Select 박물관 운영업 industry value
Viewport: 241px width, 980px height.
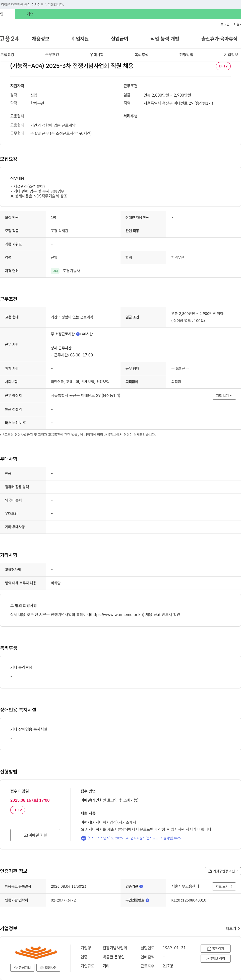(x=113, y=957)
